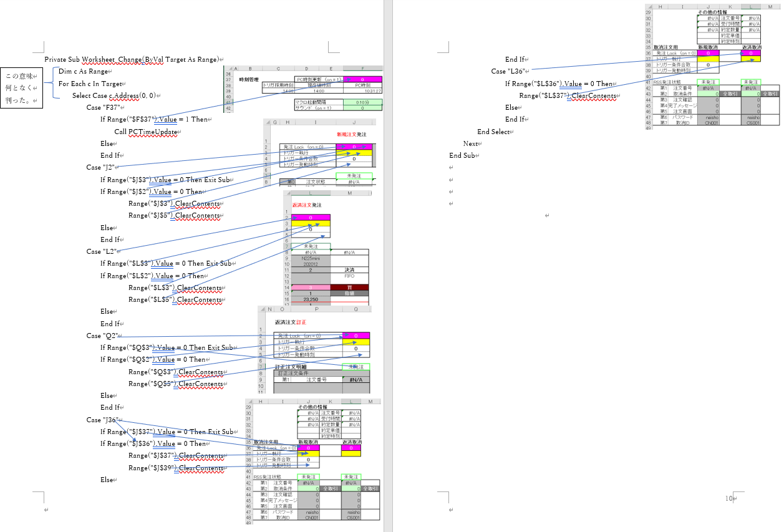Click the Range("$L$37").ClearContents line
Image resolution: width=784 pixels, height=532 pixels.
coord(568,95)
